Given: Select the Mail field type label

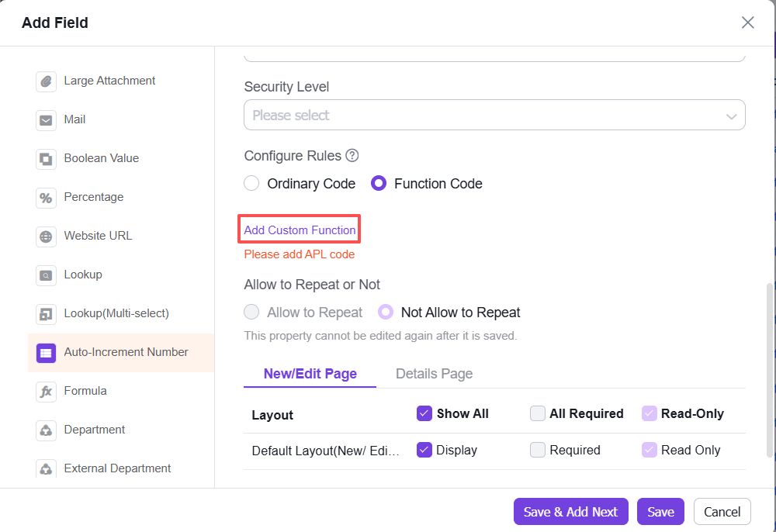Looking at the screenshot, I should pyautogui.click(x=74, y=119).
